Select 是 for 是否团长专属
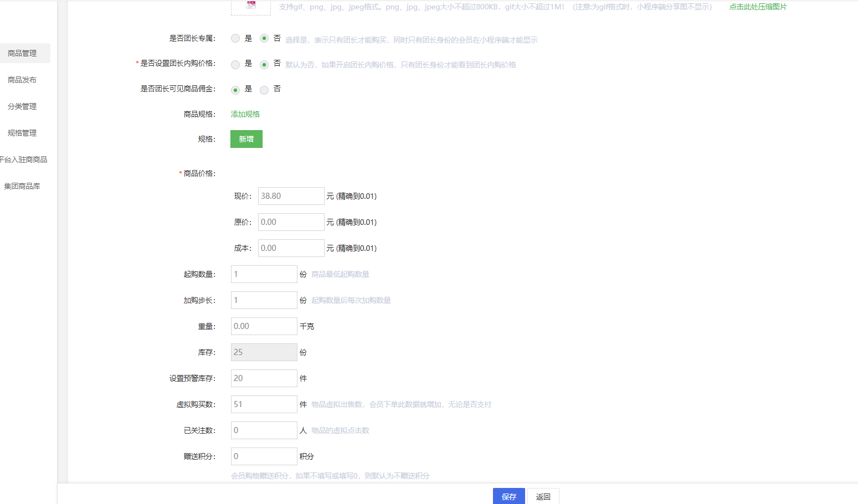The height and width of the screenshot is (504, 858). click(x=235, y=39)
